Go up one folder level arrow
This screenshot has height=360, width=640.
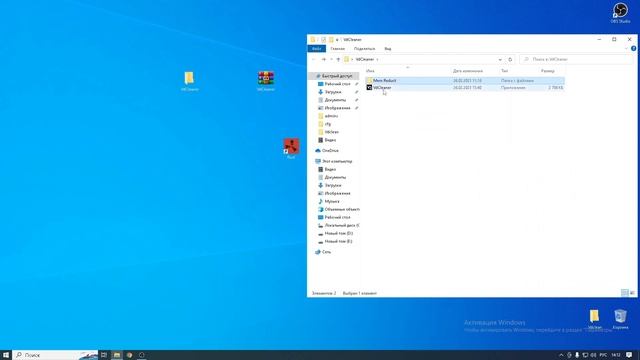[338, 60]
